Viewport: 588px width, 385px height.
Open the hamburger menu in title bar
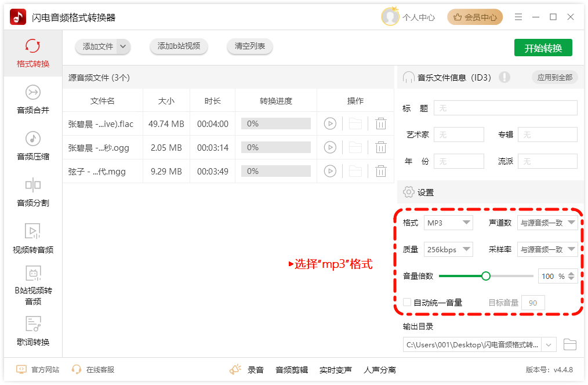[x=518, y=17]
